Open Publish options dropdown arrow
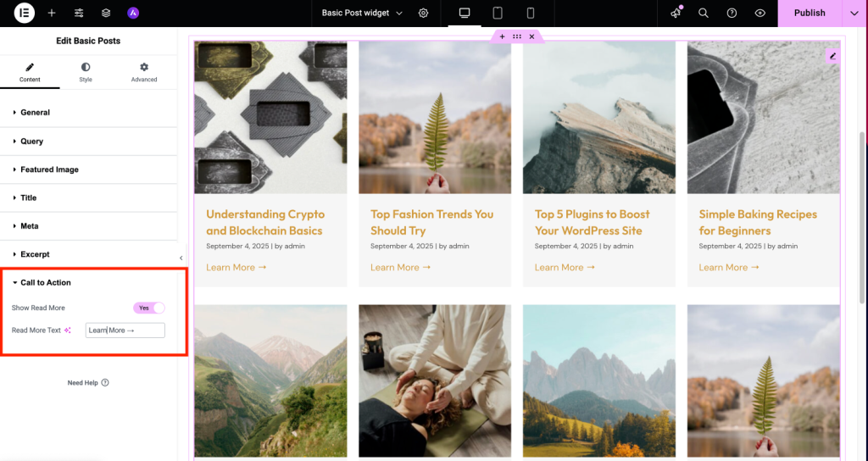868x461 pixels. point(854,14)
